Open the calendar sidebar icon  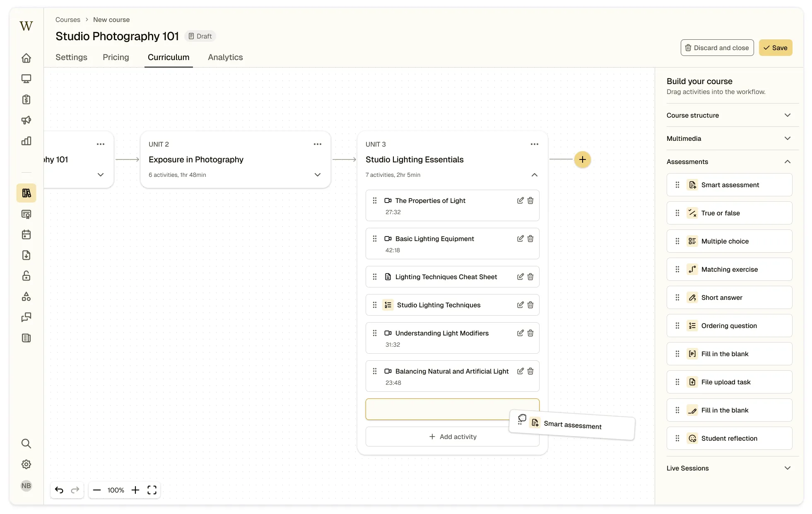tap(26, 235)
